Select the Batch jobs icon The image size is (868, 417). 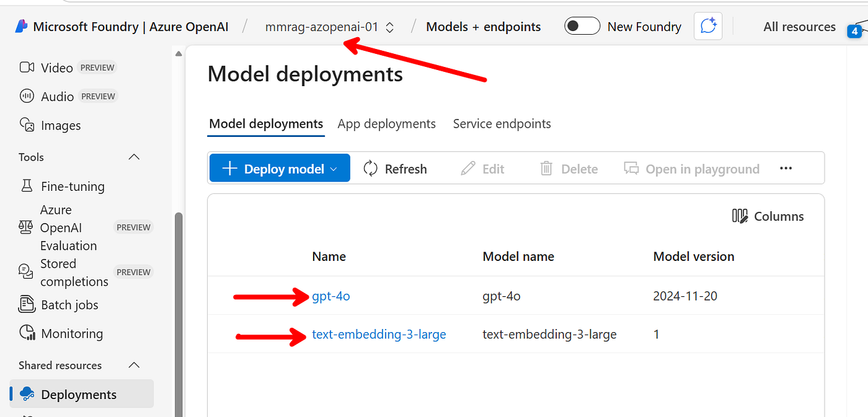point(27,304)
